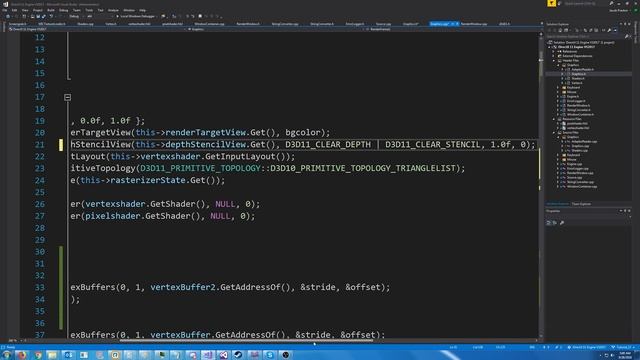The height and width of the screenshot is (360, 640).
Task: Expand the Mouse folder under Source Files
Action: point(558,160)
